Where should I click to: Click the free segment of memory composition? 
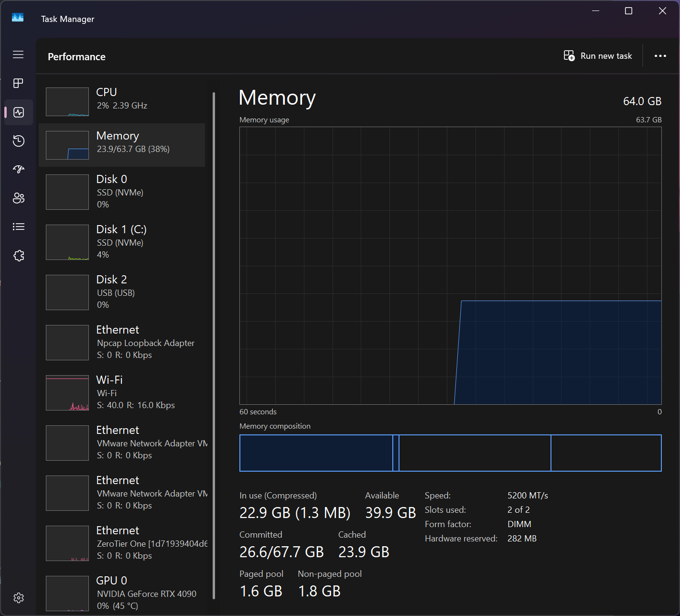(606, 453)
